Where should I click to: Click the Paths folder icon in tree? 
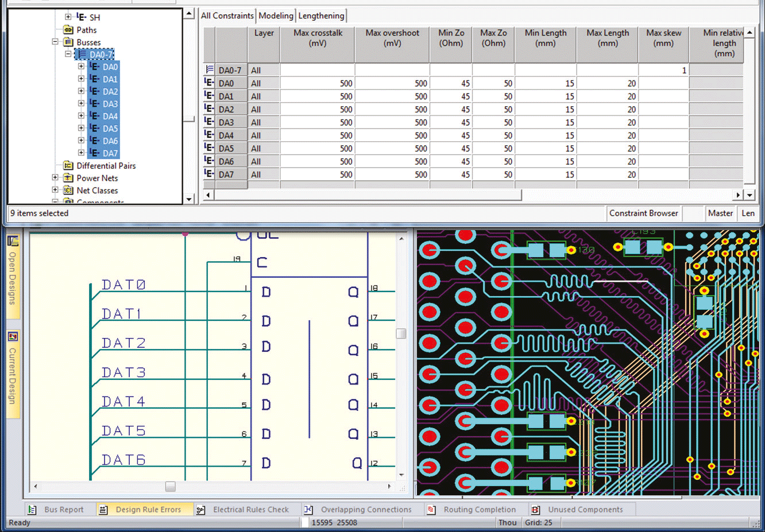pyautogui.click(x=68, y=30)
